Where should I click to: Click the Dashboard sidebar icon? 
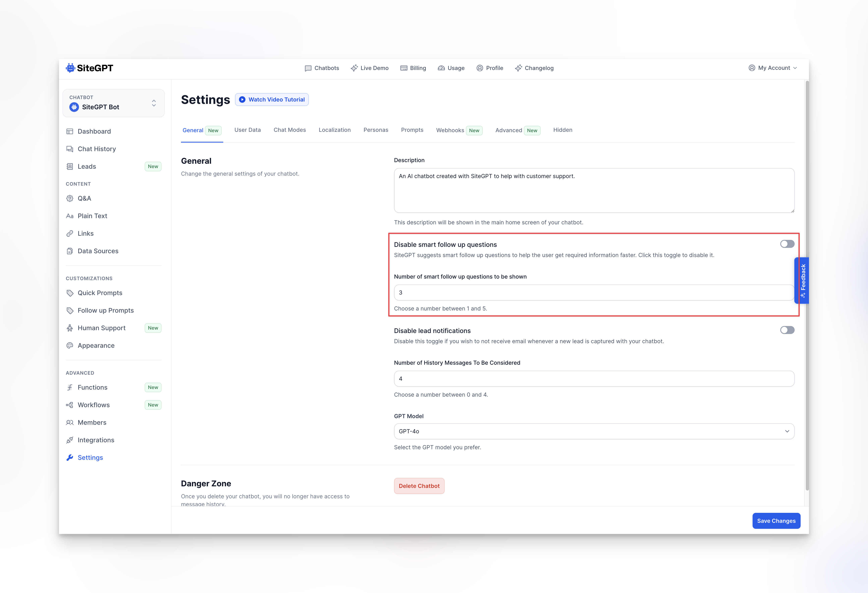(69, 131)
